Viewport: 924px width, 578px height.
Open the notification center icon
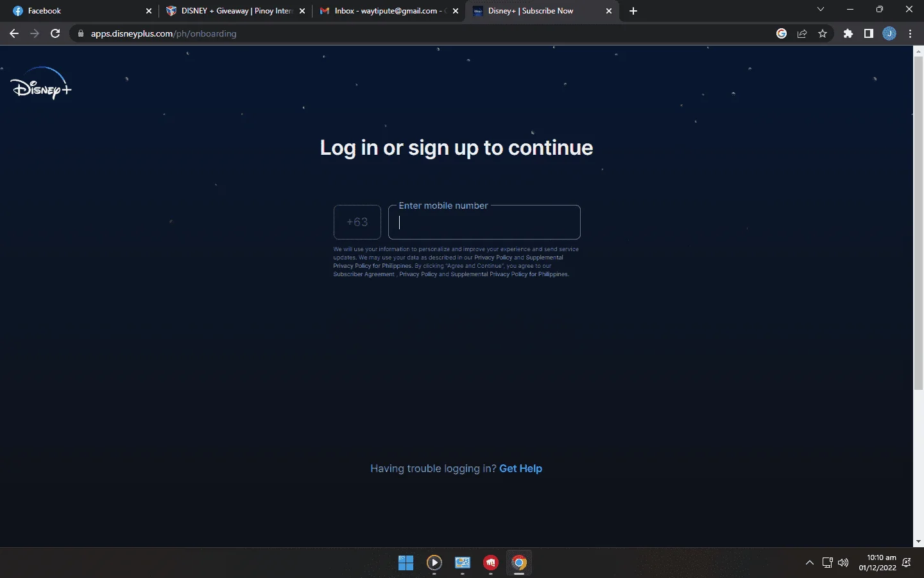pyautogui.click(x=907, y=563)
